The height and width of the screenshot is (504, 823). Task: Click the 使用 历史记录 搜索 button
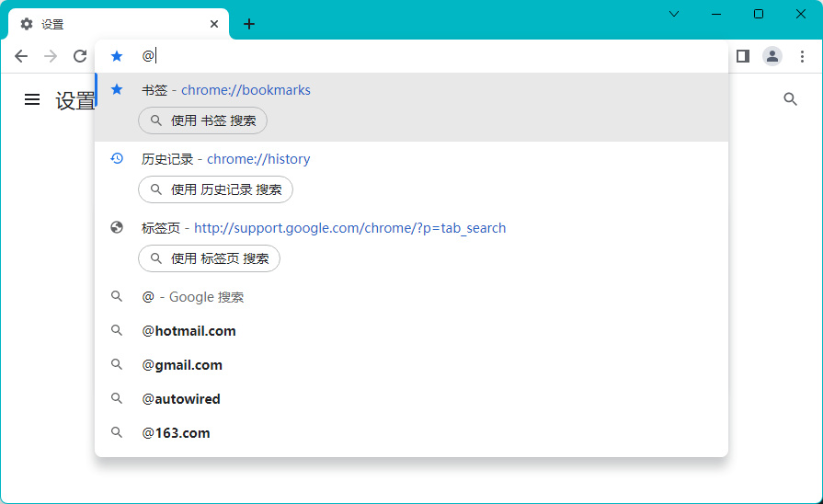215,189
